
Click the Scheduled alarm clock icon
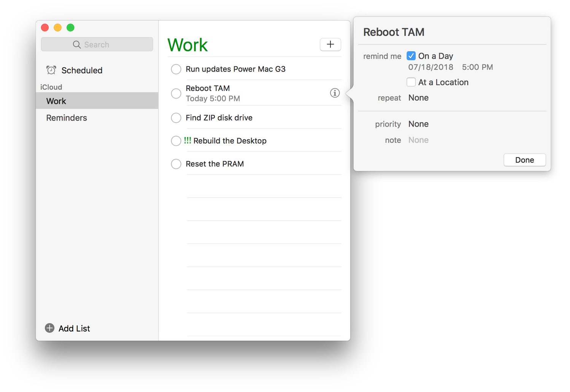[51, 70]
